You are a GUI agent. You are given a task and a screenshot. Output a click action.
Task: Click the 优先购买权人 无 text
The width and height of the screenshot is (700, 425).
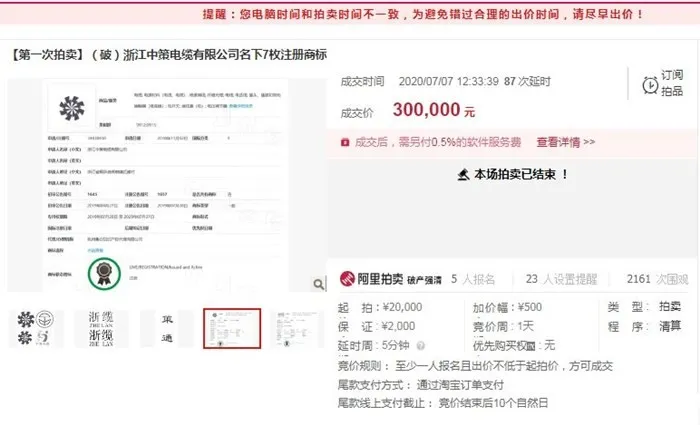click(514, 346)
